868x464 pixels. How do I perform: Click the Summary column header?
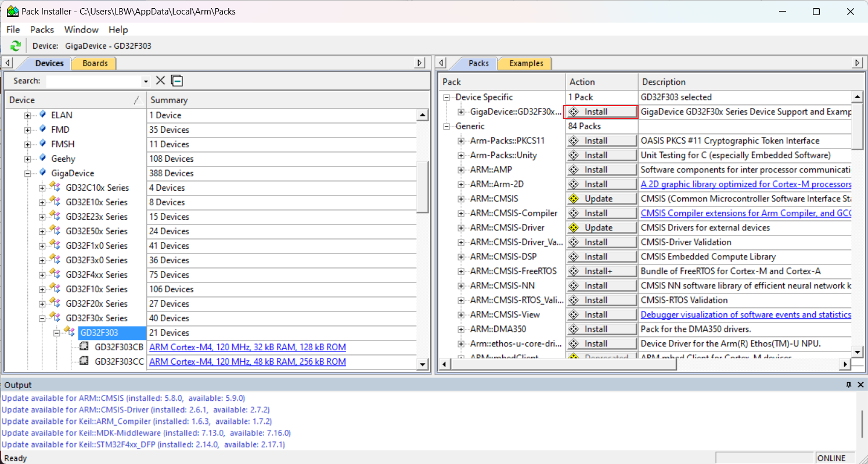coord(288,100)
